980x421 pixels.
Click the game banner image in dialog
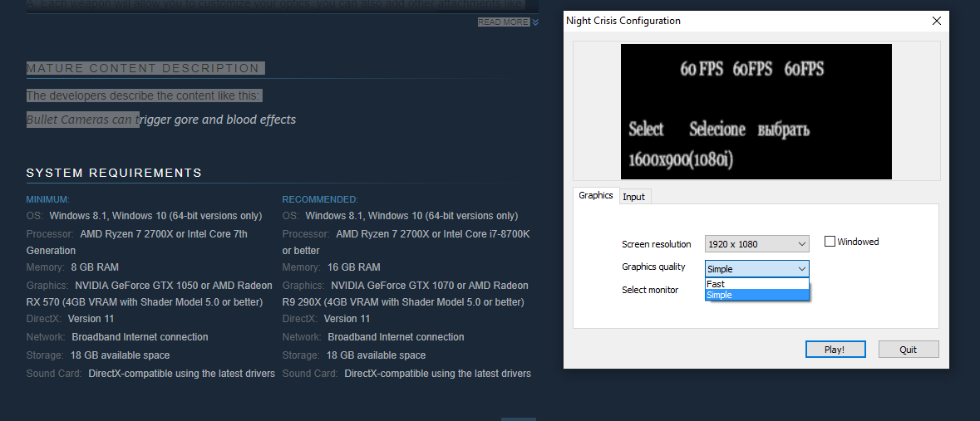[x=756, y=111]
